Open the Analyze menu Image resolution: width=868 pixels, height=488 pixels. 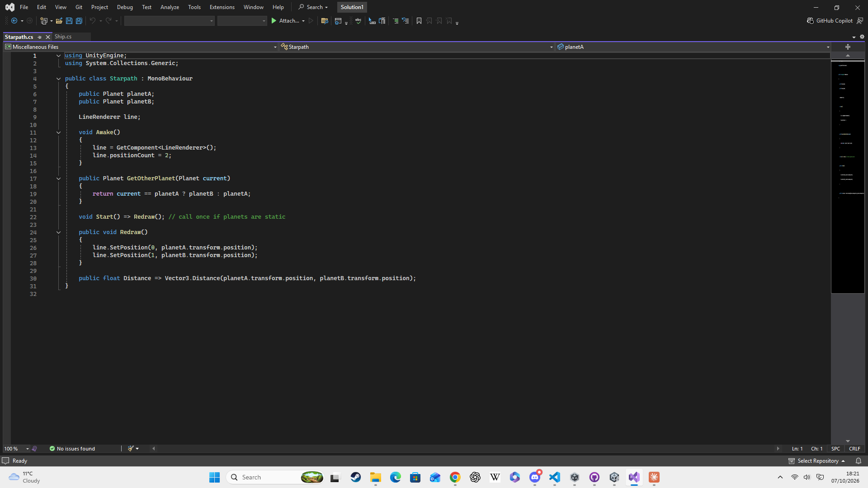click(170, 7)
